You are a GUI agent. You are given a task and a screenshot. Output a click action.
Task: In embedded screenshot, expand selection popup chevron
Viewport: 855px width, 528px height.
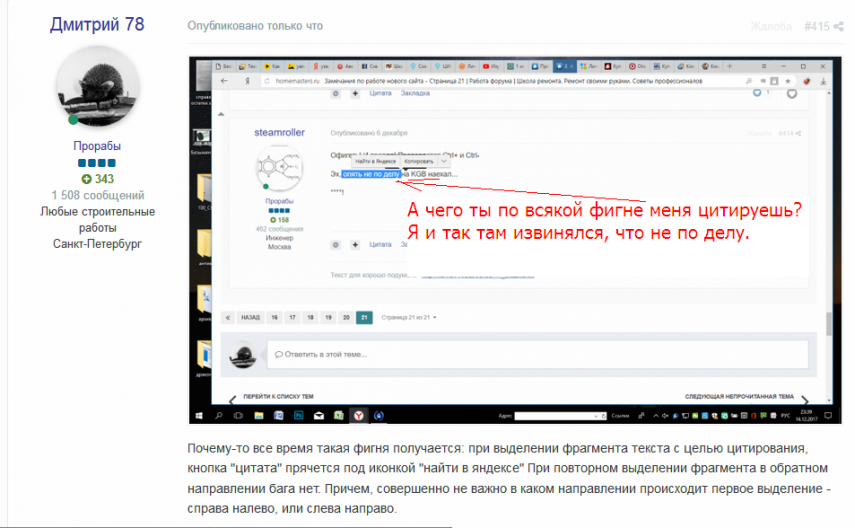point(444,161)
